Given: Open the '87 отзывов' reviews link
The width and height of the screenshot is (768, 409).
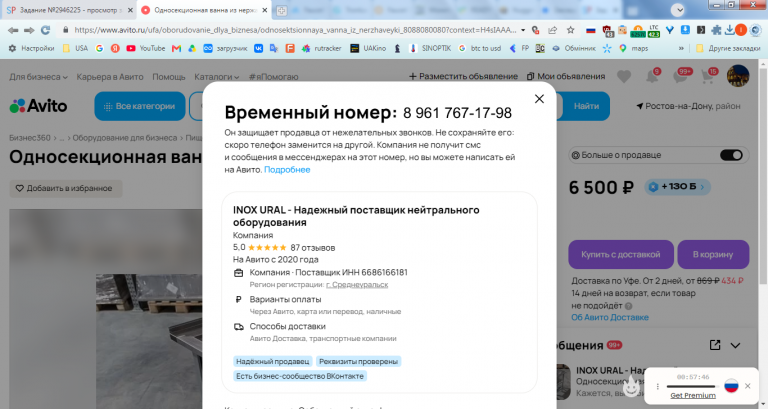Looking at the screenshot, I should point(312,248).
